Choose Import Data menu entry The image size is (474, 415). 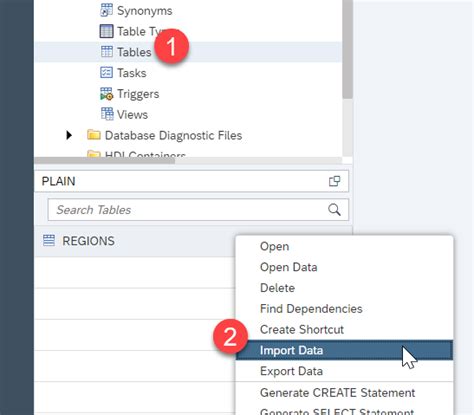[x=345, y=350]
